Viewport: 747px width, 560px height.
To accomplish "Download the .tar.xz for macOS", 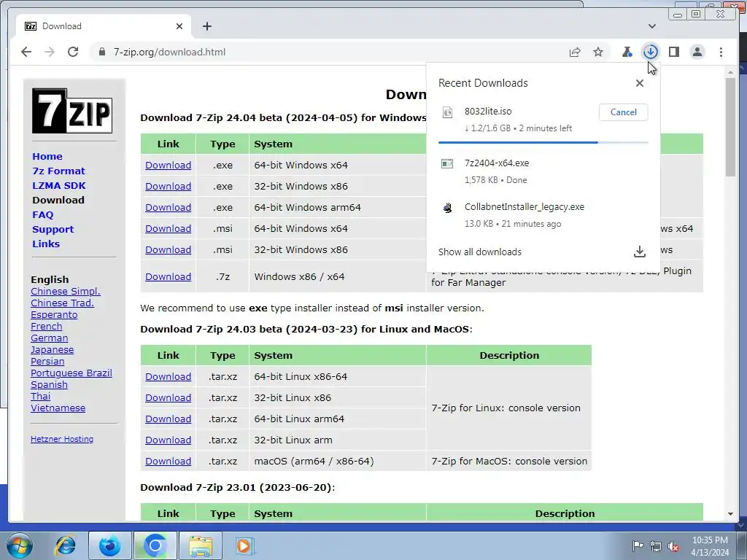I will pyautogui.click(x=169, y=462).
